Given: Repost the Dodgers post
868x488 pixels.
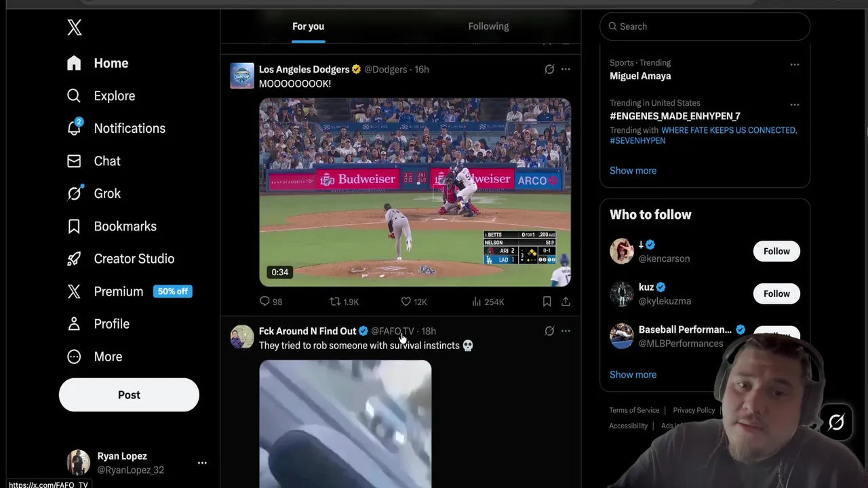Looking at the screenshot, I should [344, 302].
